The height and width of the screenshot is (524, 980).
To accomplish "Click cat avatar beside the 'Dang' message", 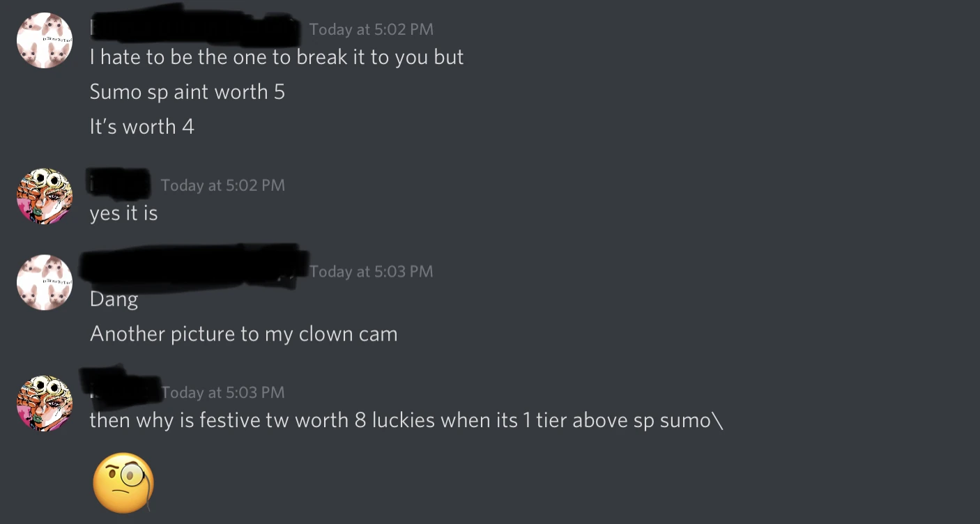I will pyautogui.click(x=45, y=282).
